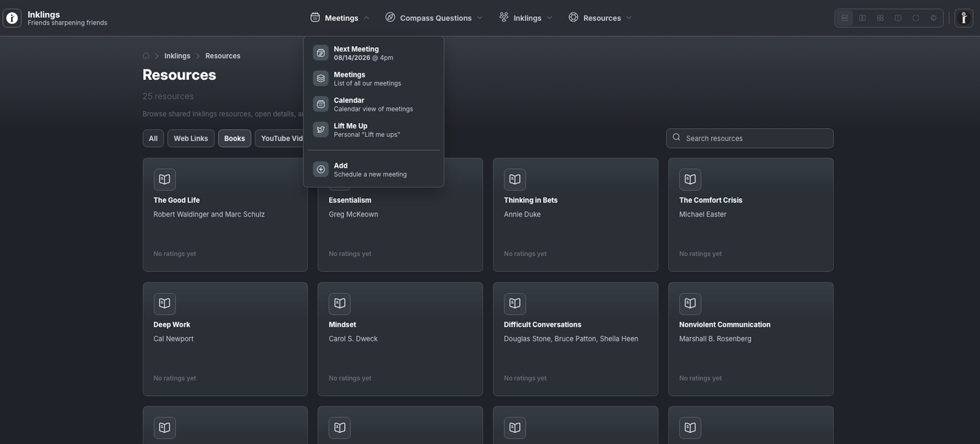Select the Web Links filter tab
Image resolution: width=980 pixels, height=444 pixels.
tap(191, 139)
